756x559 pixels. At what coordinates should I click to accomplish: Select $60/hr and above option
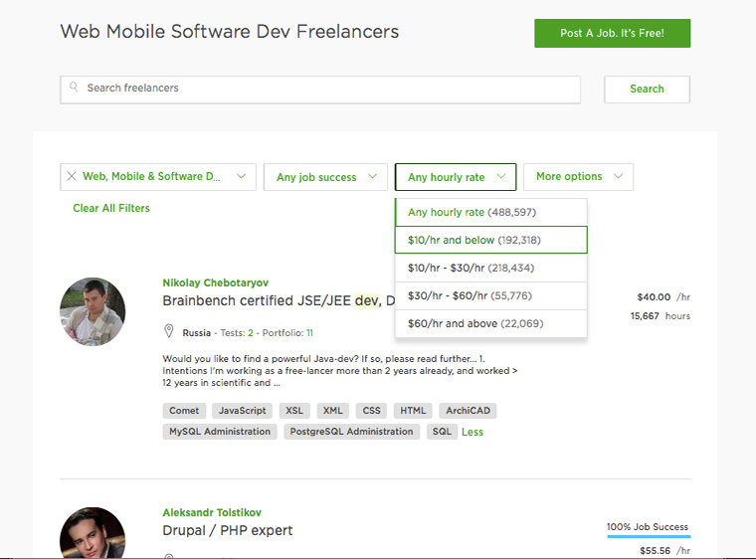(x=490, y=323)
